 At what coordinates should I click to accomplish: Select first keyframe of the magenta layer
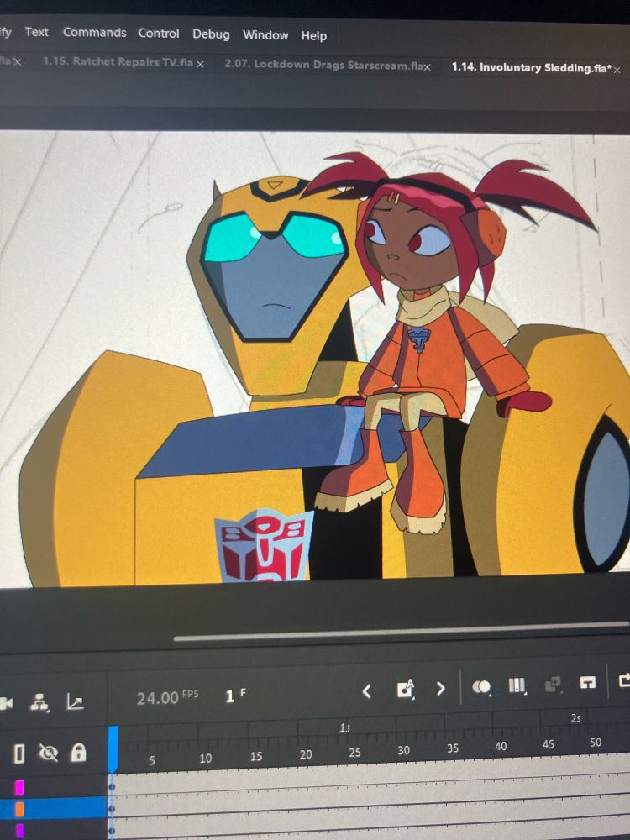click(112, 787)
